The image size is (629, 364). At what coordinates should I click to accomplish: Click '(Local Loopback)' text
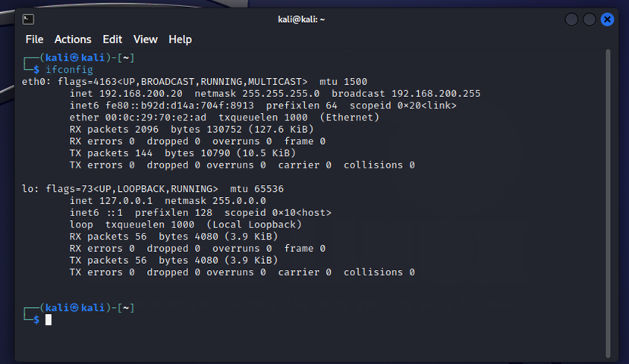click(x=254, y=224)
